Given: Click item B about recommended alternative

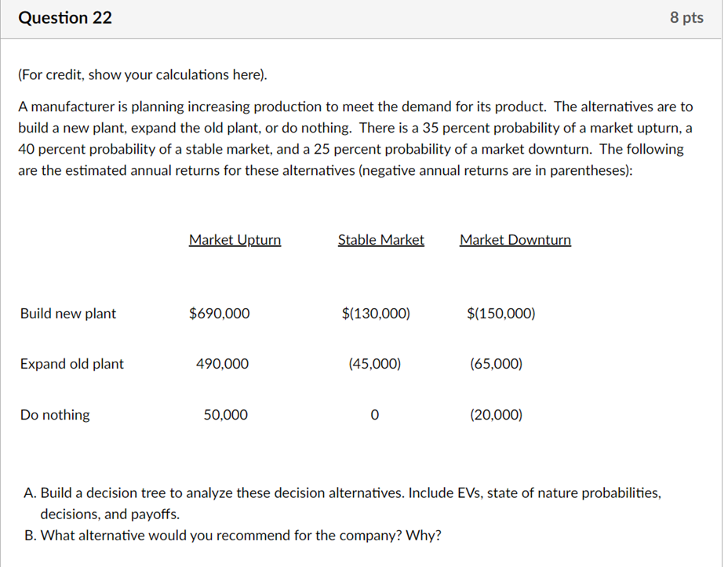Looking at the screenshot, I should 233,536.
